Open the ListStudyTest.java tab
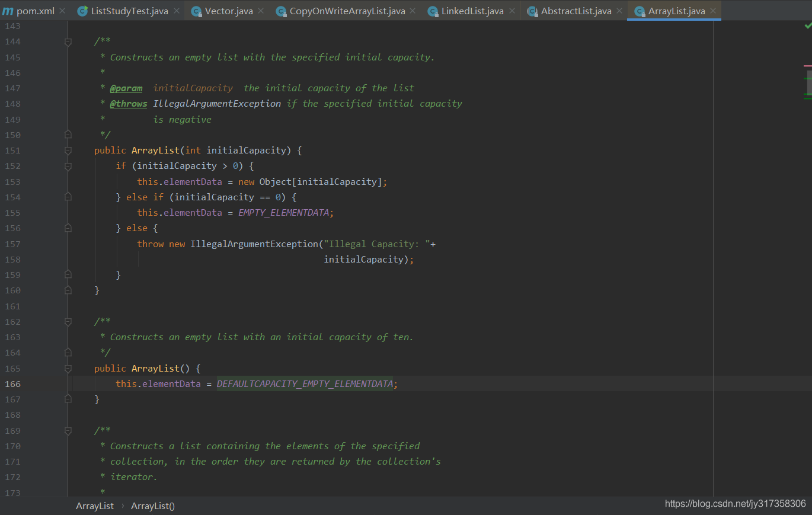Viewport: 812px width, 515px height. (x=129, y=11)
